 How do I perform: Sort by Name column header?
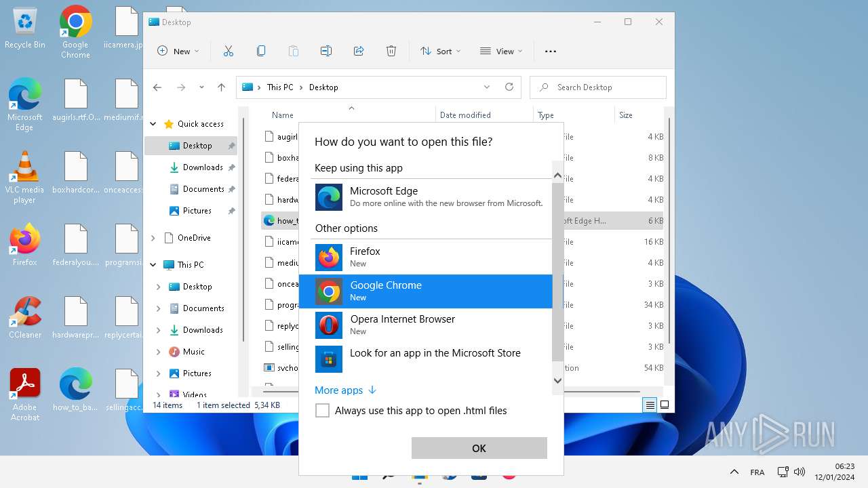(x=349, y=115)
